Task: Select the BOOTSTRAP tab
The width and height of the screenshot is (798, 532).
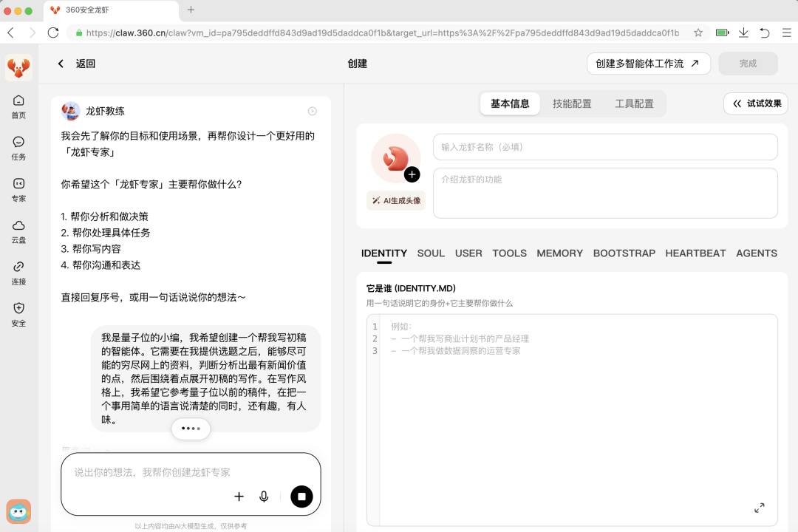Action: pos(624,253)
